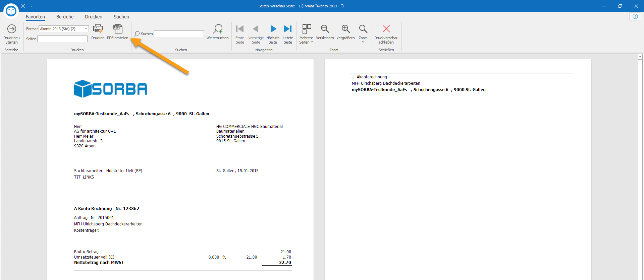Viewport: 644px width, 280px height.
Task: Click the info icon at top right
Action: (x=635, y=16)
